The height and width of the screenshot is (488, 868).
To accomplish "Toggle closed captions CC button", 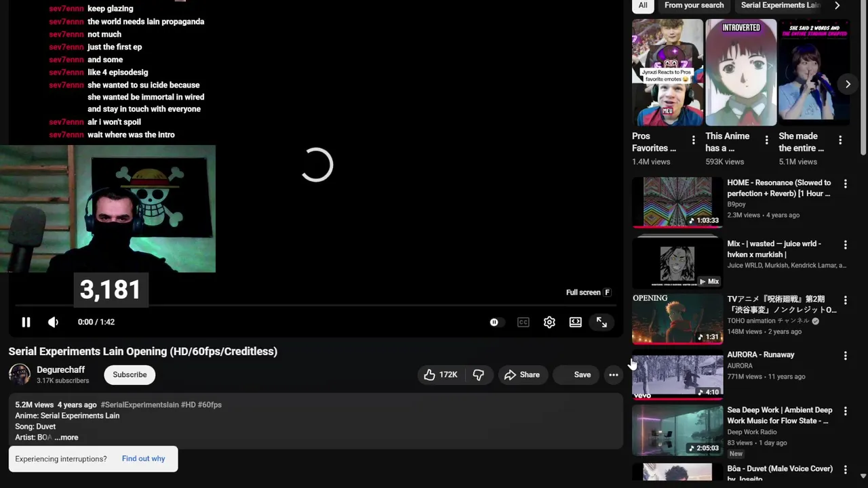I will pyautogui.click(x=523, y=322).
